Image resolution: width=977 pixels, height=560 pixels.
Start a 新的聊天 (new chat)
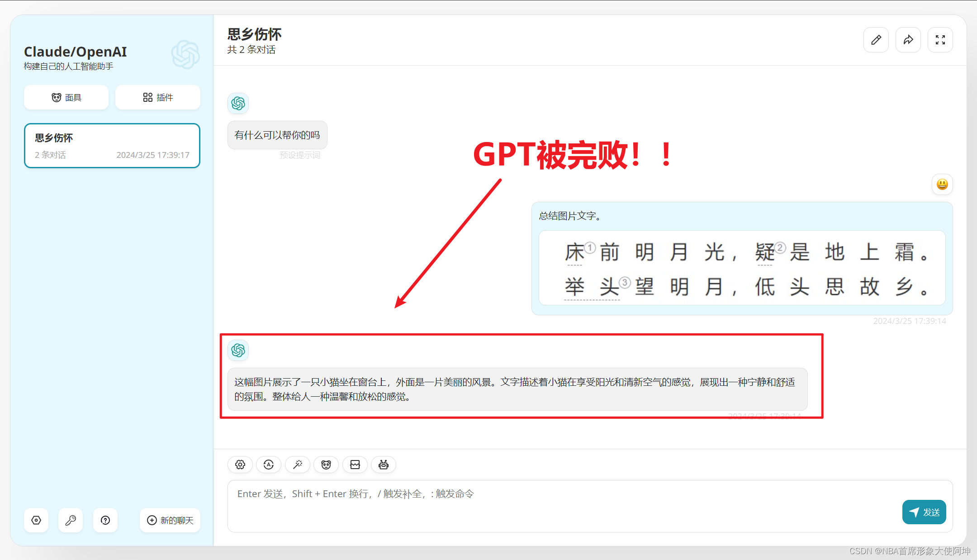(x=170, y=520)
